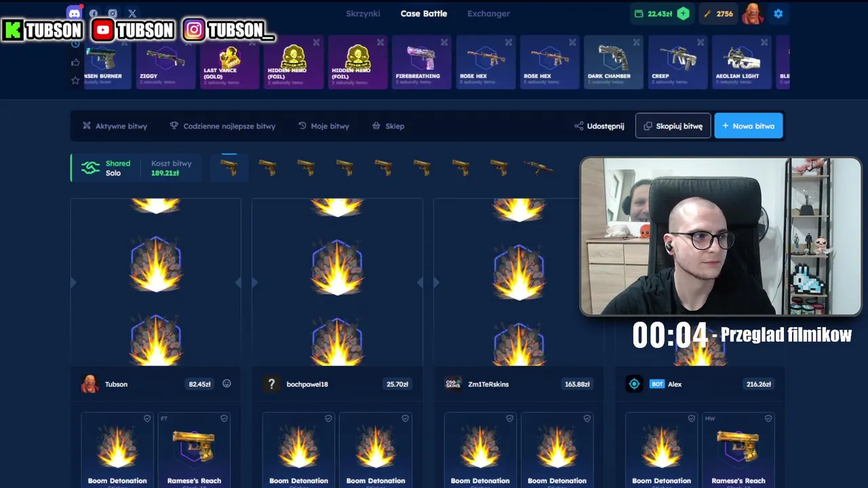Click bochpawel18's question-mark avatar
The width and height of the screenshot is (868, 488).
tap(271, 384)
